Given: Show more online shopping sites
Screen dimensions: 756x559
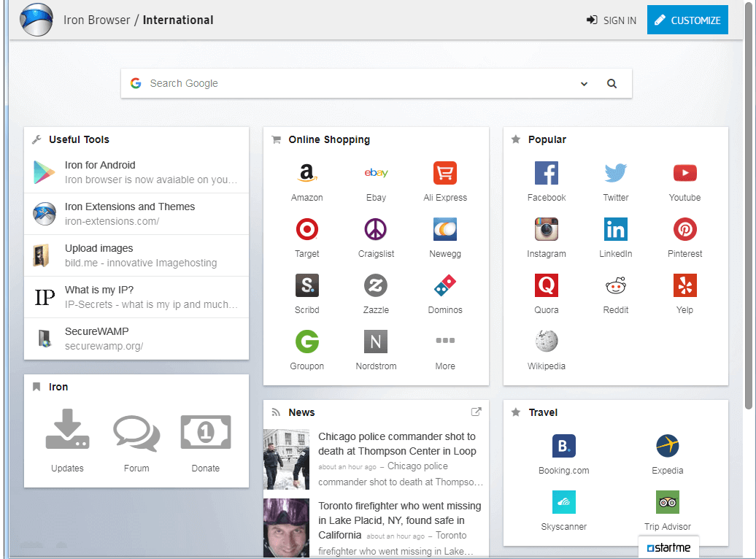Looking at the screenshot, I should (445, 341).
